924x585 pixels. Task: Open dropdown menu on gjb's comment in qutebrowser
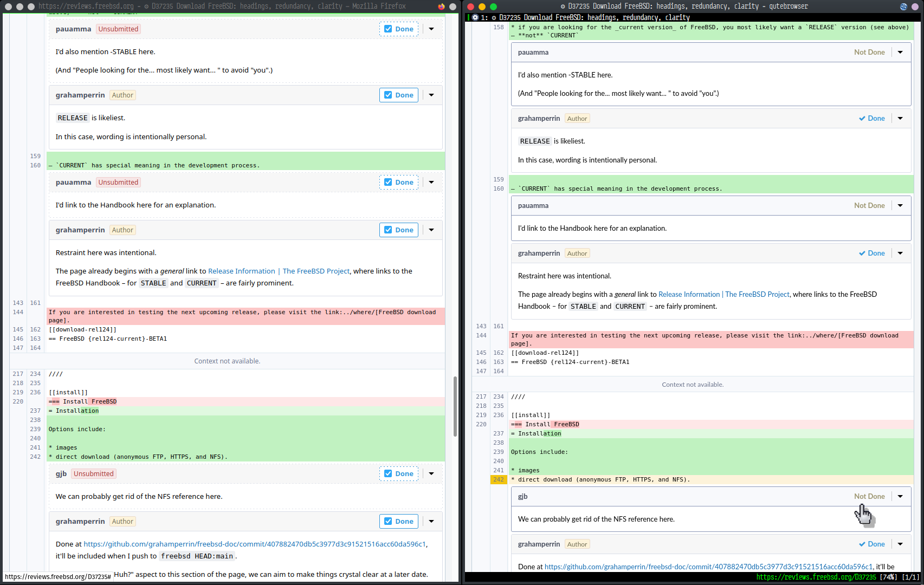coord(900,497)
